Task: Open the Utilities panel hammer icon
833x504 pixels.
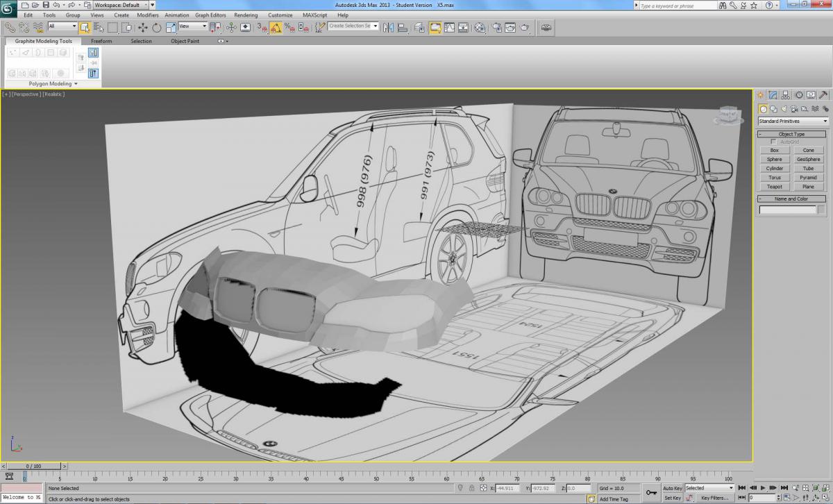Action: pyautogui.click(x=823, y=95)
